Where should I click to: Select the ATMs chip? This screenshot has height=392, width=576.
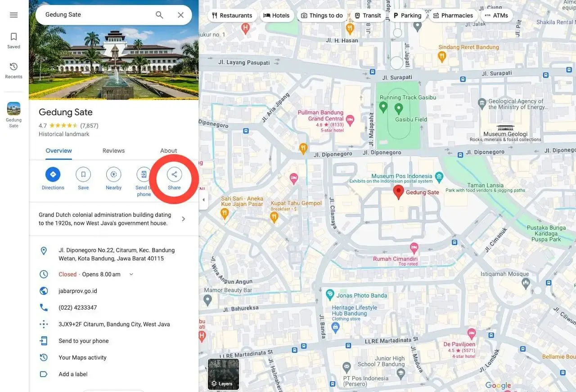click(x=496, y=15)
